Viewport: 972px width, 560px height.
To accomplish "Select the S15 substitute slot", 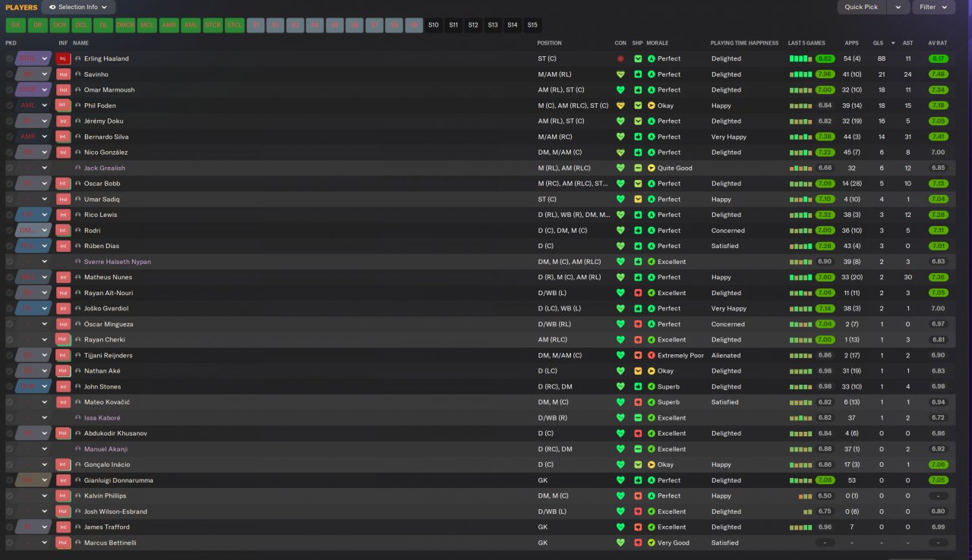I will (x=532, y=25).
